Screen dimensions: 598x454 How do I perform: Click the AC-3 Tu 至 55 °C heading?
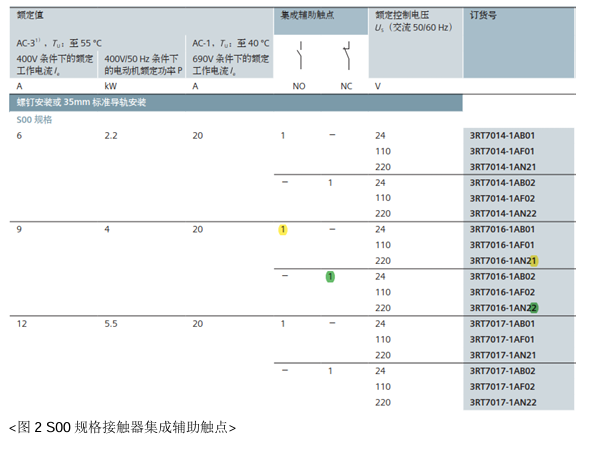(59, 43)
